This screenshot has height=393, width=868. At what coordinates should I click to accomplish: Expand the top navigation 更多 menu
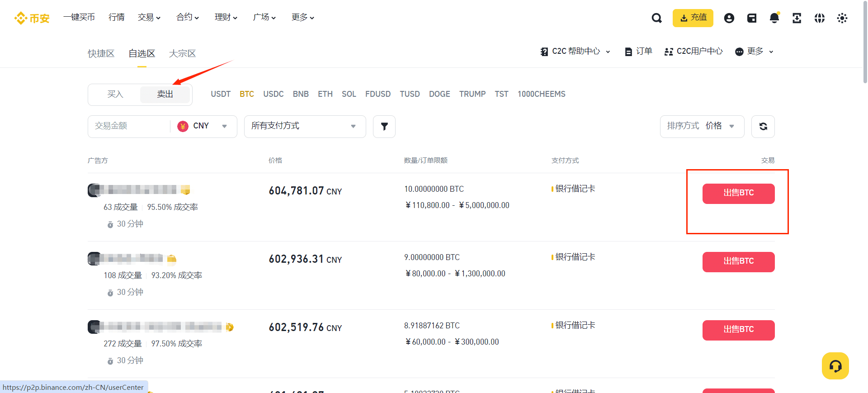click(x=303, y=17)
